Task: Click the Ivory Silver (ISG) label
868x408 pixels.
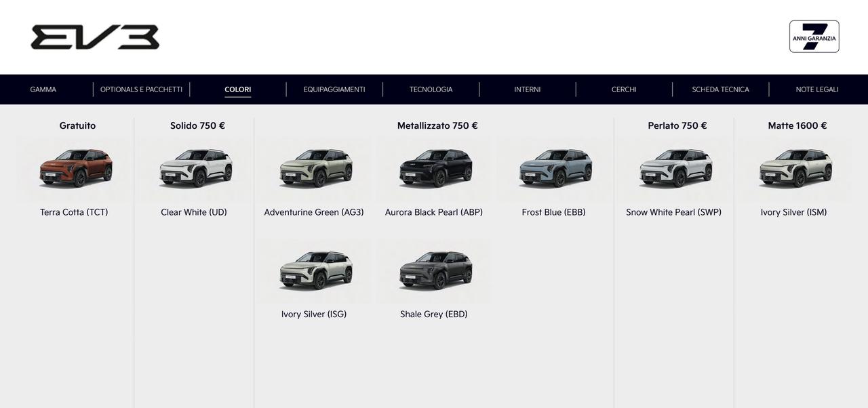Action: tap(314, 314)
